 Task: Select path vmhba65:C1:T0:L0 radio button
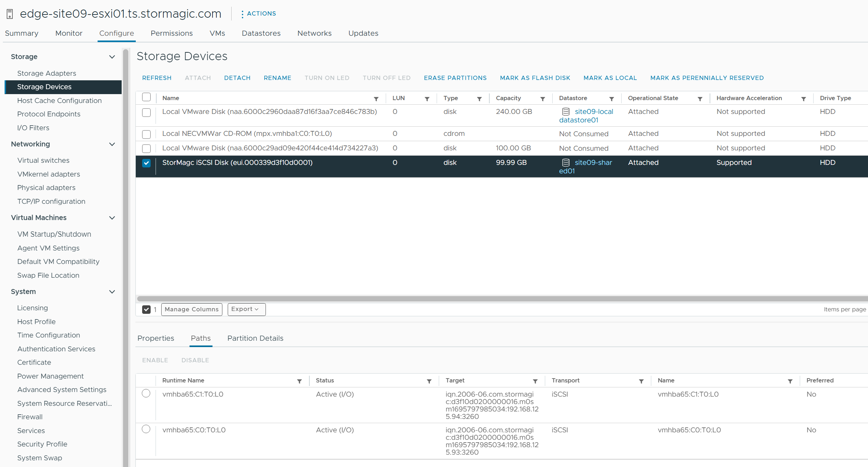click(146, 393)
